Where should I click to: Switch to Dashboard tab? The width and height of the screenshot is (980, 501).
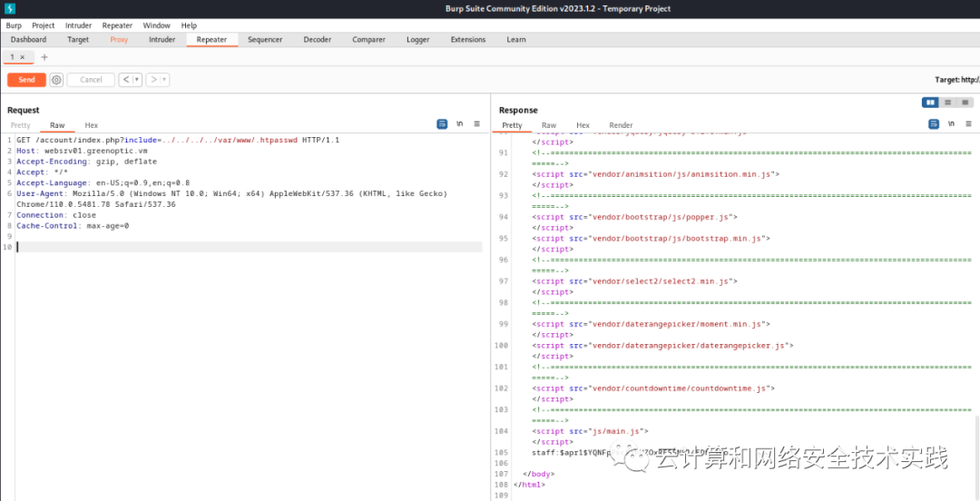(x=28, y=39)
